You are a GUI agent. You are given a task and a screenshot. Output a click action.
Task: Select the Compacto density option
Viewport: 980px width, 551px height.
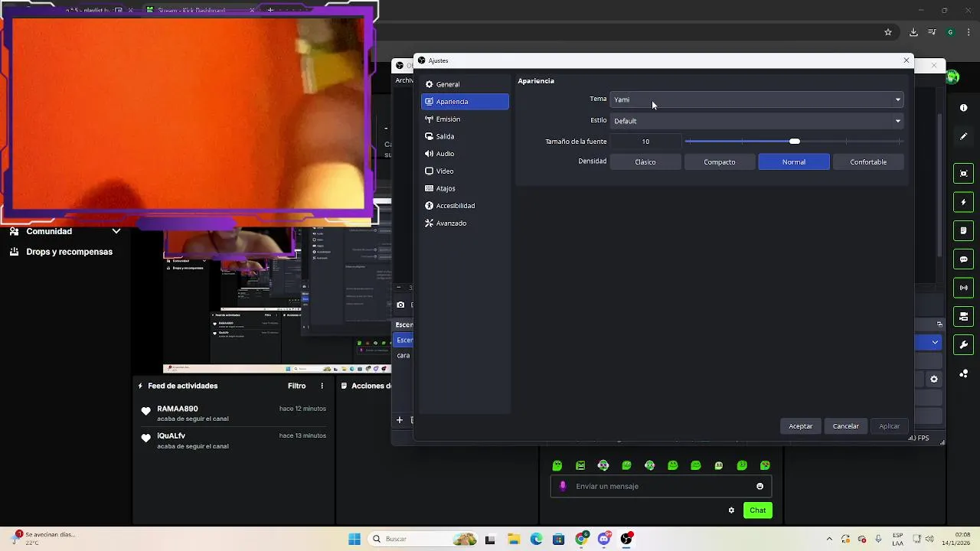(x=720, y=161)
